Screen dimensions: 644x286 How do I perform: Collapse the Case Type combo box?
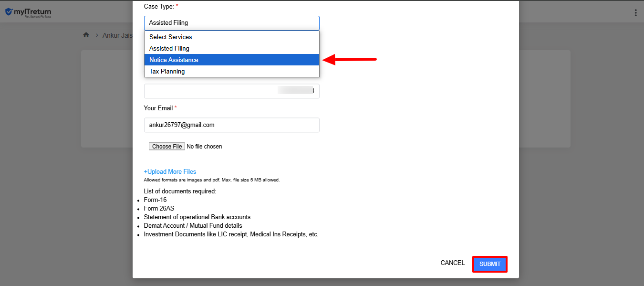coord(231,23)
